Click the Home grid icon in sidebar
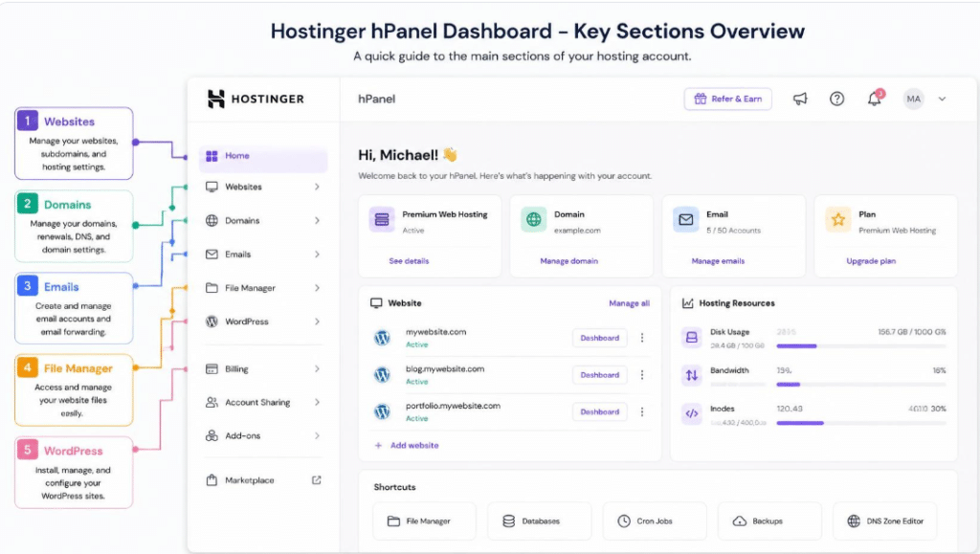Image resolution: width=980 pixels, height=554 pixels. 212,156
